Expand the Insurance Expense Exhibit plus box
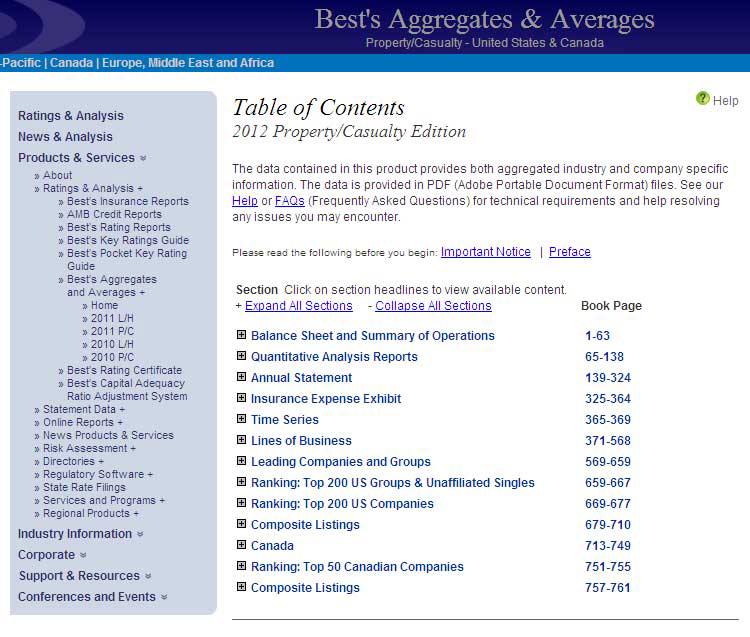750x637 pixels. [x=242, y=398]
